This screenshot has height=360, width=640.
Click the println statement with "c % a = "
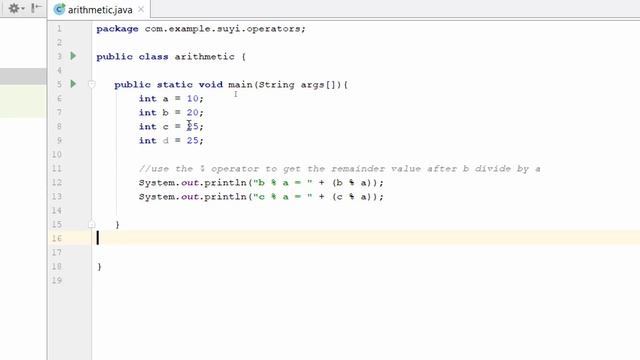[261, 197]
